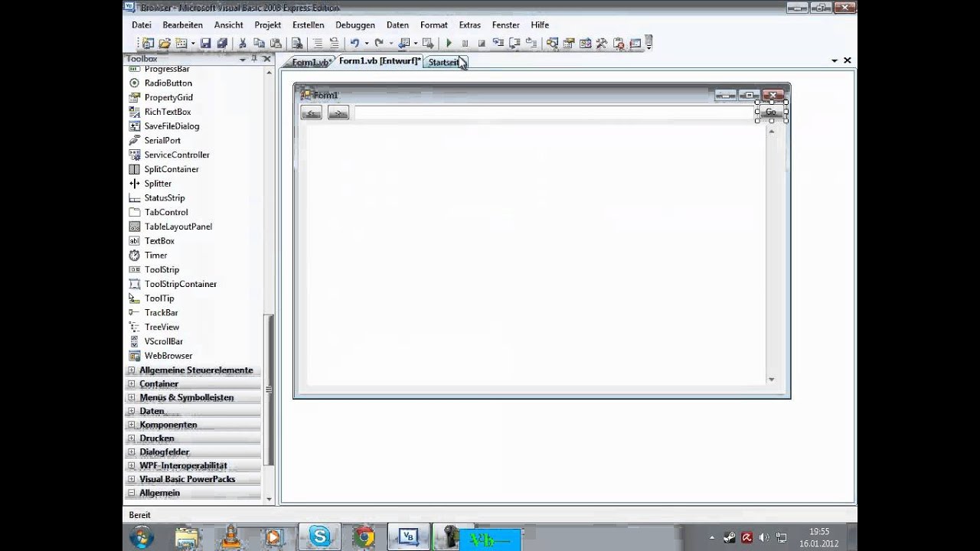Expand the Dialogfelder toolbox group
Screen dimensions: 980x551
(x=132, y=452)
